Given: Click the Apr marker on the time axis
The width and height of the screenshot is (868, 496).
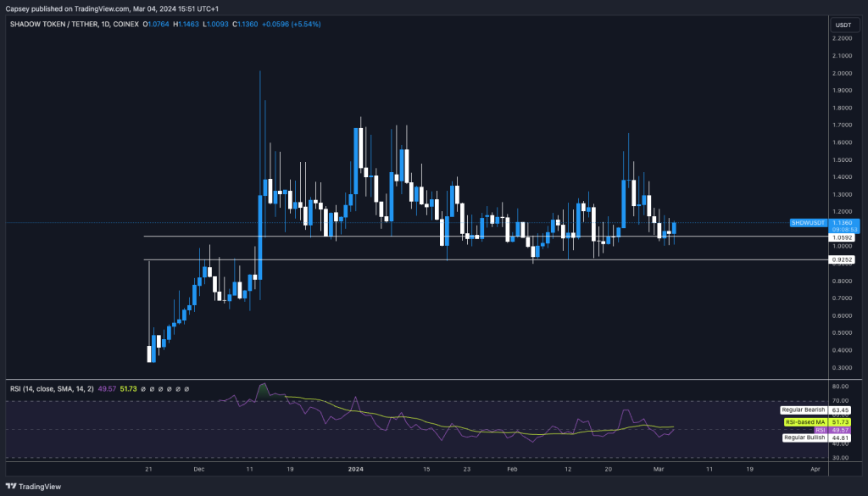Looking at the screenshot, I should (815, 467).
